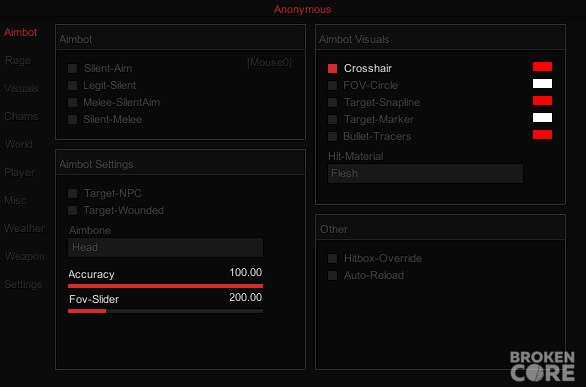Adjust the Accuracy slider bar
The width and height of the screenshot is (586, 387).
(165, 286)
